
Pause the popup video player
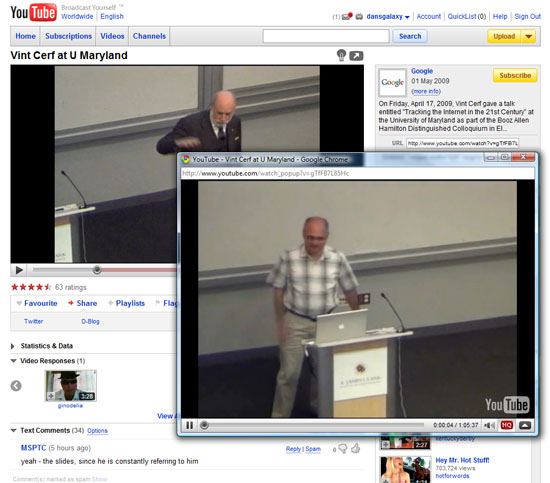click(190, 425)
